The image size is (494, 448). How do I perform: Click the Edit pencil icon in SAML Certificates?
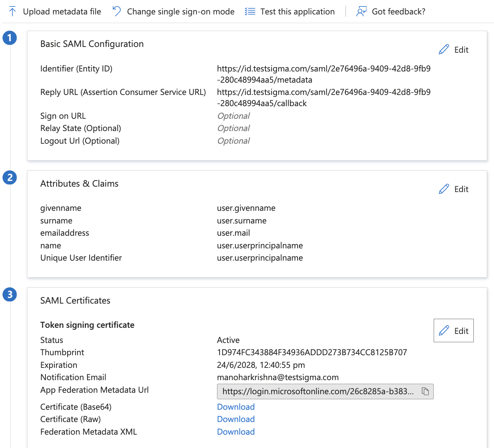pos(444,330)
